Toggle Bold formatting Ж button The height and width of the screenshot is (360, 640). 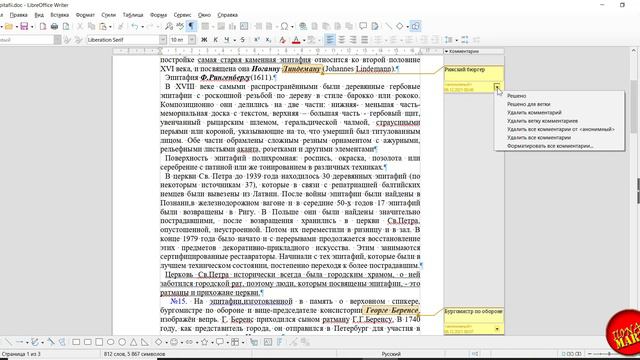pos(204,40)
